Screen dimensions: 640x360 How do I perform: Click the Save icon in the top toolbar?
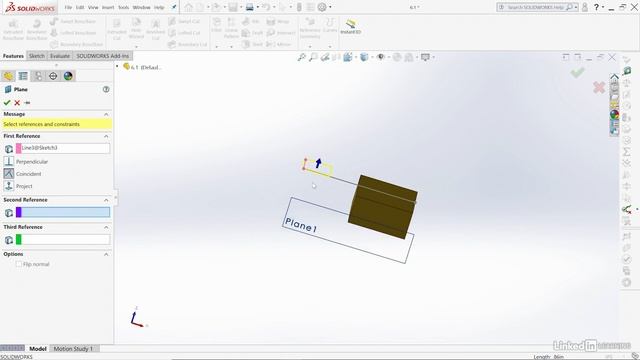click(x=233, y=7)
